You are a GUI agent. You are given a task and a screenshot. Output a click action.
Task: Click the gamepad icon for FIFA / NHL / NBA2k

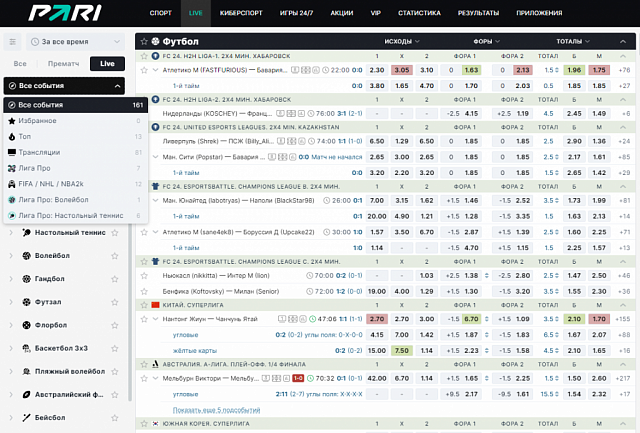(x=12, y=184)
